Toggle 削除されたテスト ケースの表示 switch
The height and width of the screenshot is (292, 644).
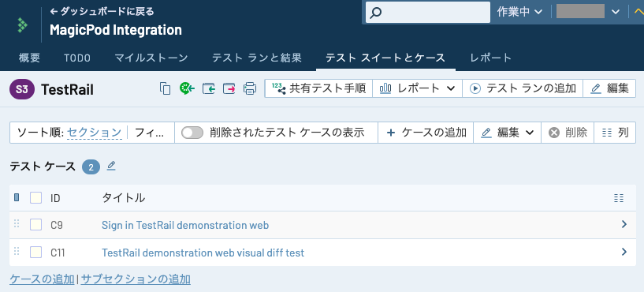pyautogui.click(x=192, y=133)
